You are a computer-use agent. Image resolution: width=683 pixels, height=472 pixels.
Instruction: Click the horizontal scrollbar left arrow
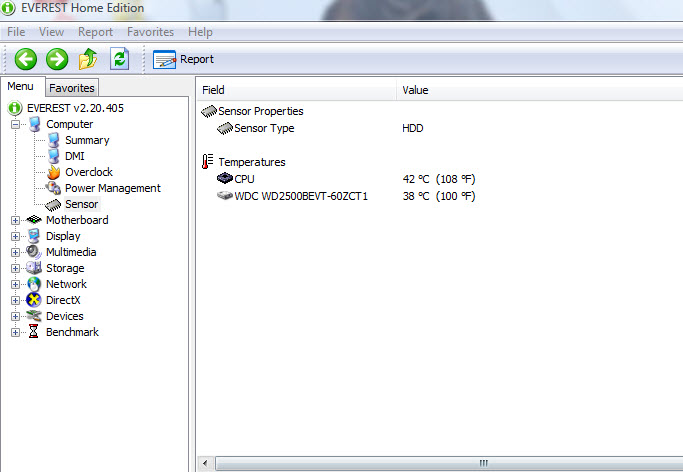[x=205, y=463]
